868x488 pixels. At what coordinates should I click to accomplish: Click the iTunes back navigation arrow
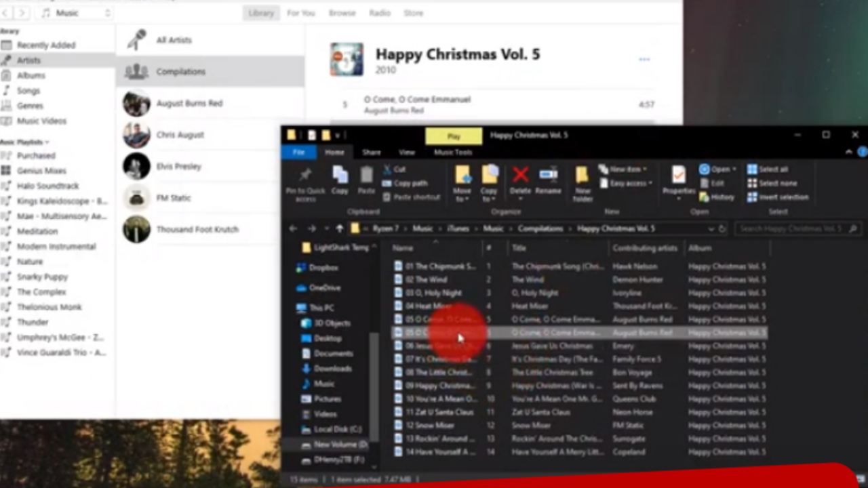(5, 13)
